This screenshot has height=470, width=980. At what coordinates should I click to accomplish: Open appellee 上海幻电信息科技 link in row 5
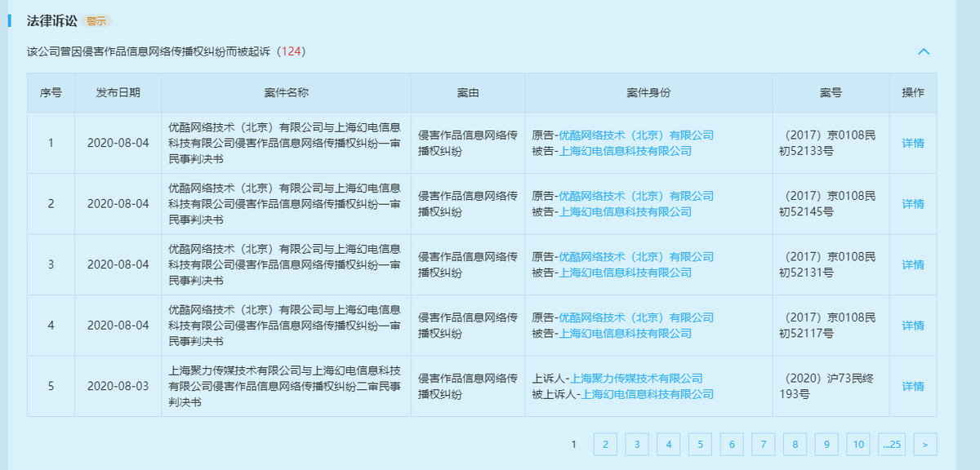(648, 394)
